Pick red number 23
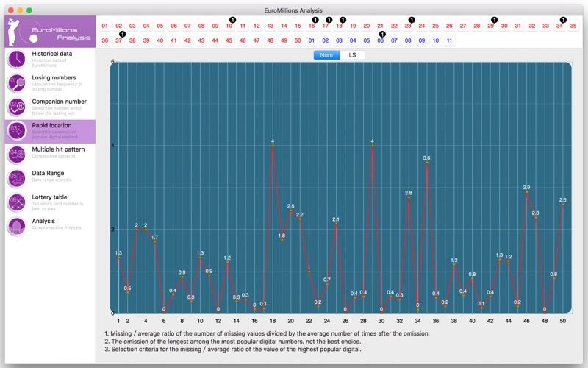588x368 pixels. pos(408,26)
